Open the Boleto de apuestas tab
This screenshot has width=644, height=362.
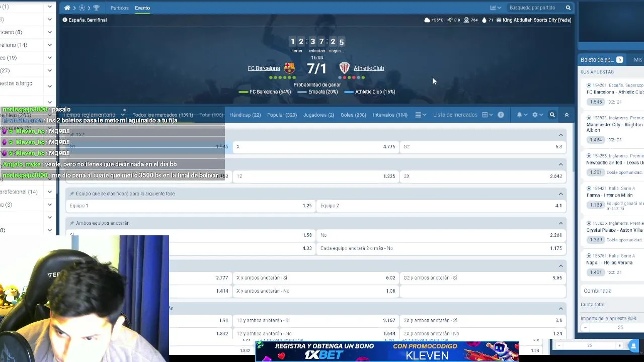[x=601, y=60]
